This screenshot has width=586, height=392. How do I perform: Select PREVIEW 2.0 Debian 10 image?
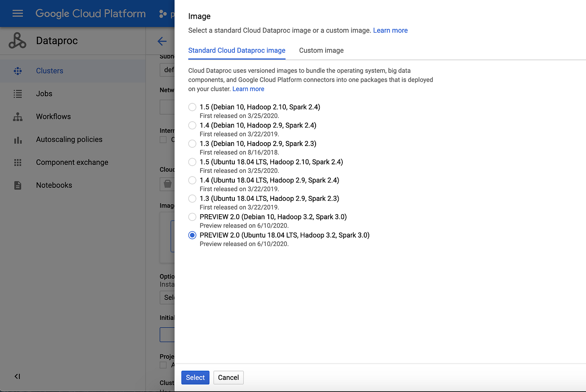[192, 217]
